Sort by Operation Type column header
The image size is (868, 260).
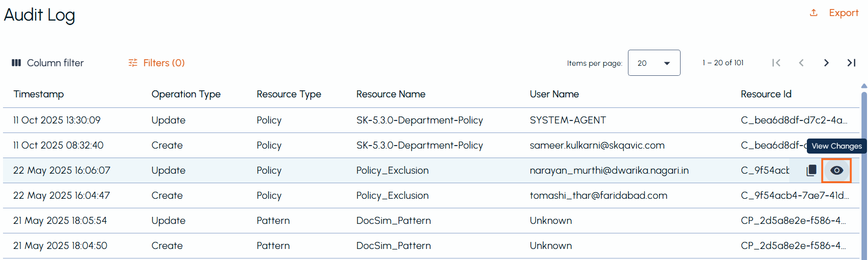186,94
